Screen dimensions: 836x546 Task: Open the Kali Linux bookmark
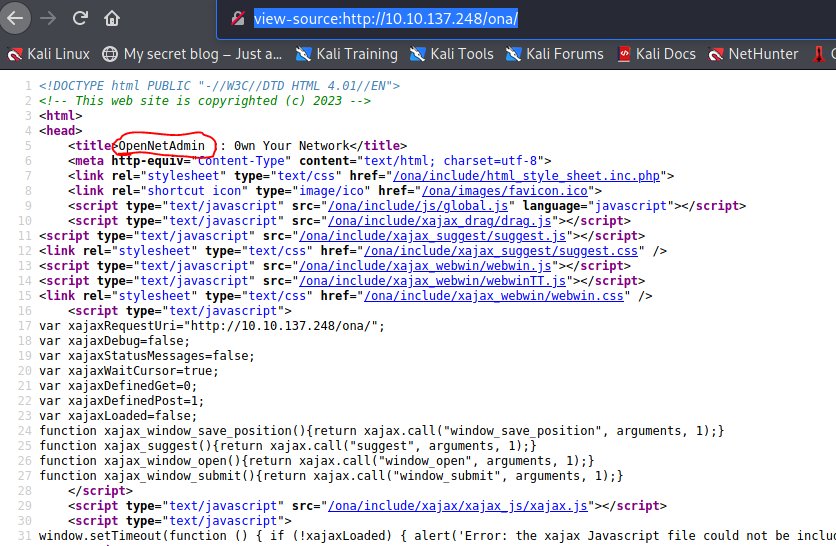[49, 54]
